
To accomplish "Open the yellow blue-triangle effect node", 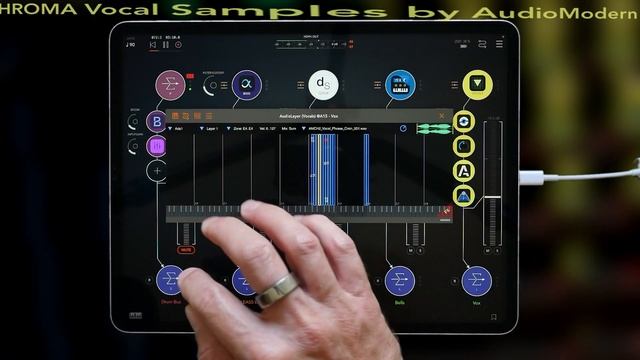I will [x=464, y=196].
